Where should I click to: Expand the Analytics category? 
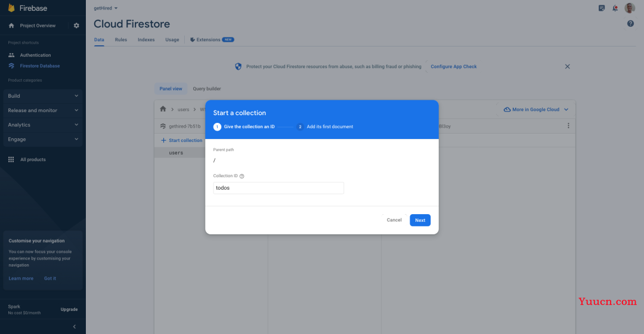(43, 125)
